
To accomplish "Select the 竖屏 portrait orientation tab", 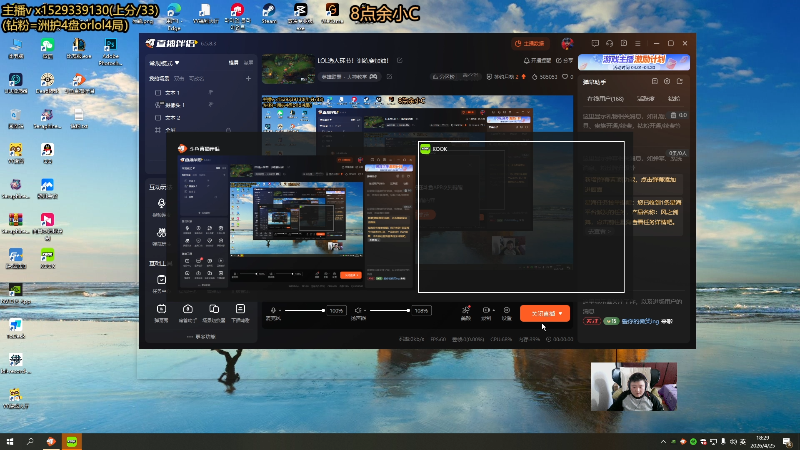I will (248, 63).
